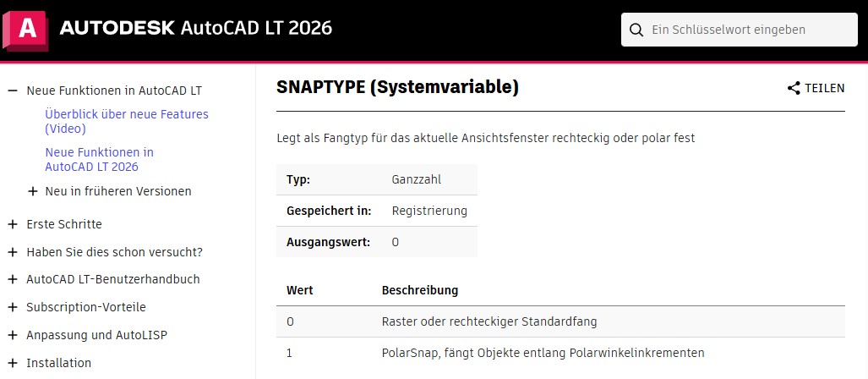This screenshot has height=379, width=868.
Task: Expand Anpassung und AutoLISP plus icon
Action: (x=12, y=335)
